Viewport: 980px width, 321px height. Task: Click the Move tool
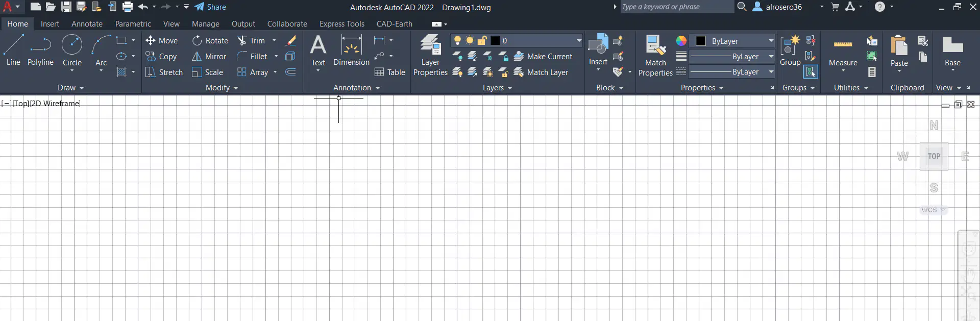point(161,40)
